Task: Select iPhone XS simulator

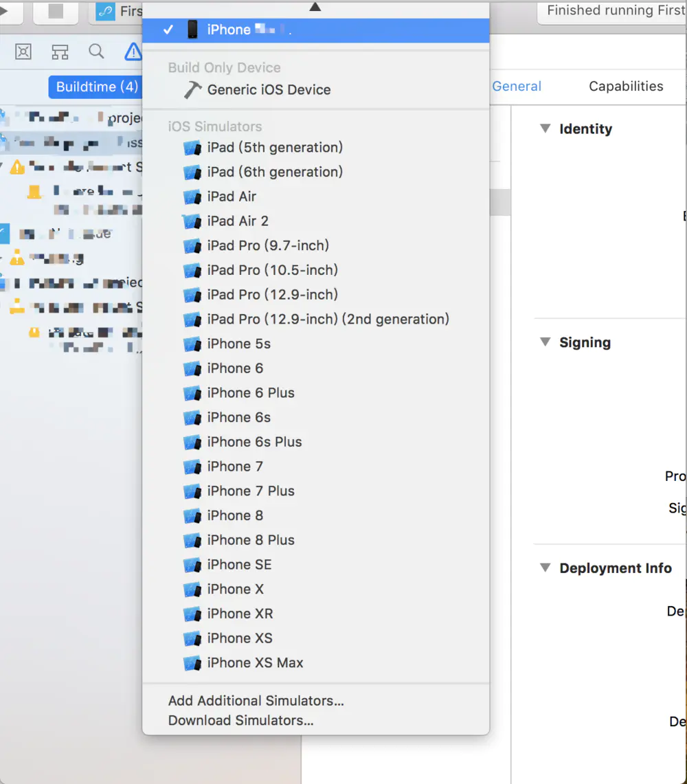Action: point(315,638)
